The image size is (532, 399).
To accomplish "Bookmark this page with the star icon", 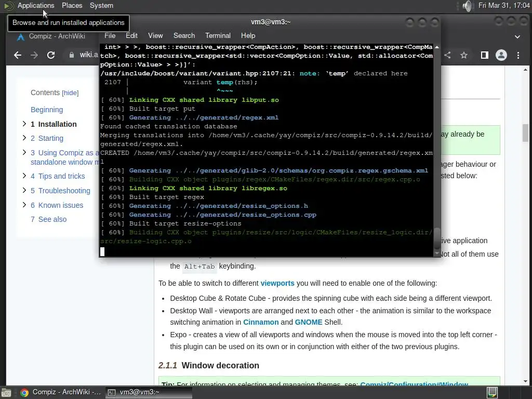I will (464, 55).
